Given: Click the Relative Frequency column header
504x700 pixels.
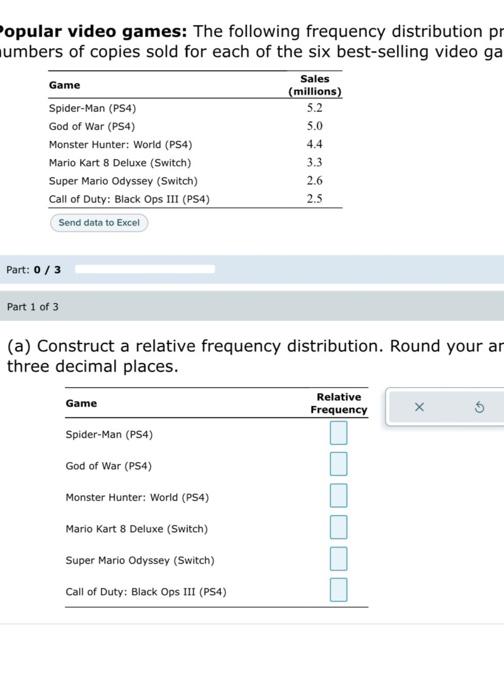Looking at the screenshot, I should click(x=339, y=403).
